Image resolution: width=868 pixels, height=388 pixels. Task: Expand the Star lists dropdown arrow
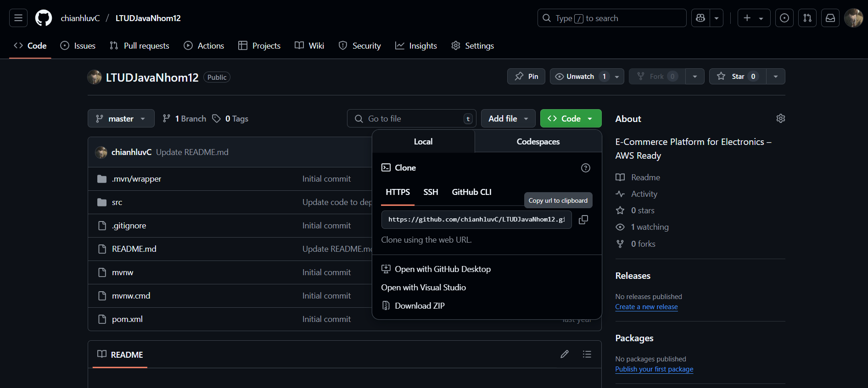pos(776,77)
